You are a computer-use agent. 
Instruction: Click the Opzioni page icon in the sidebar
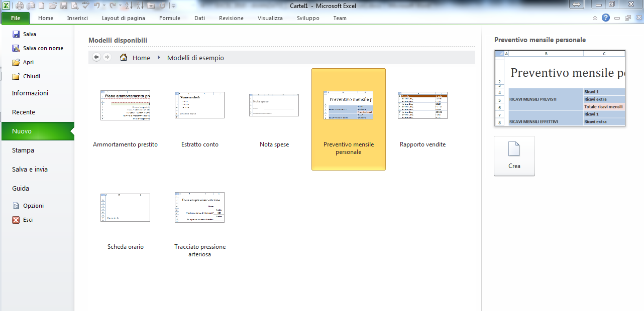[x=16, y=206]
